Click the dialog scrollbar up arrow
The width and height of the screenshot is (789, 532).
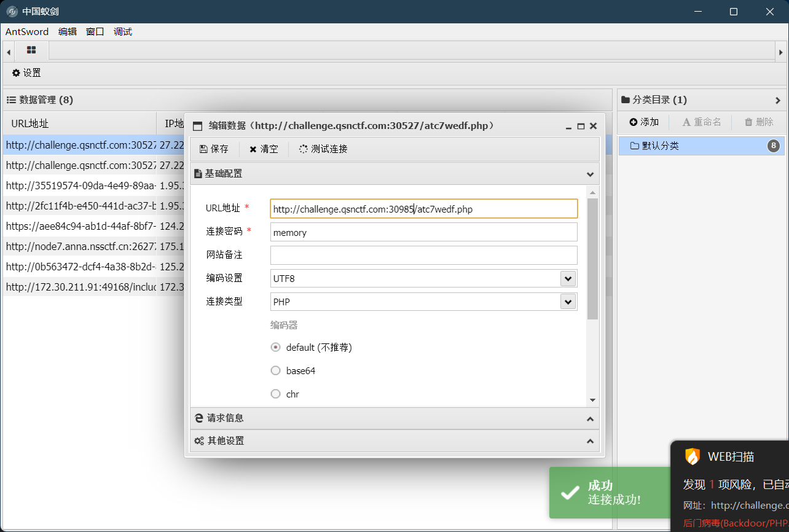pyautogui.click(x=592, y=192)
